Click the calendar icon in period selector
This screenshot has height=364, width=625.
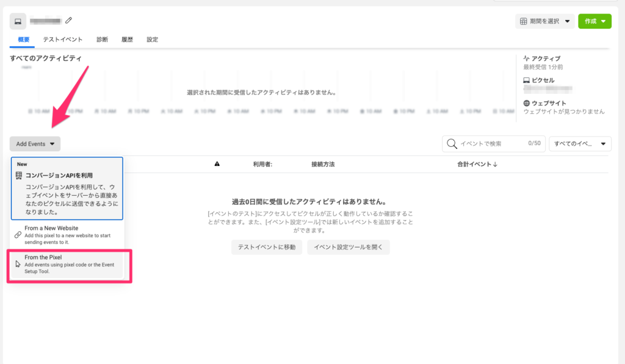point(523,21)
